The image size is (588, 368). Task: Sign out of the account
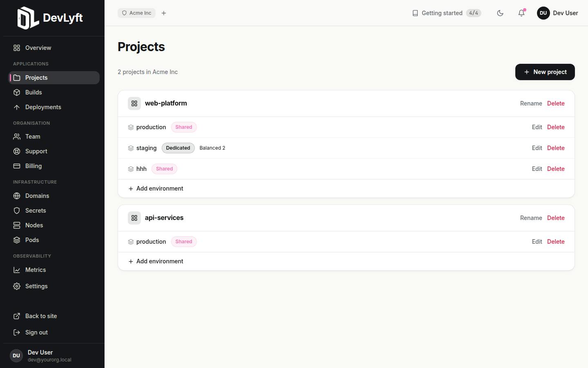54,332
